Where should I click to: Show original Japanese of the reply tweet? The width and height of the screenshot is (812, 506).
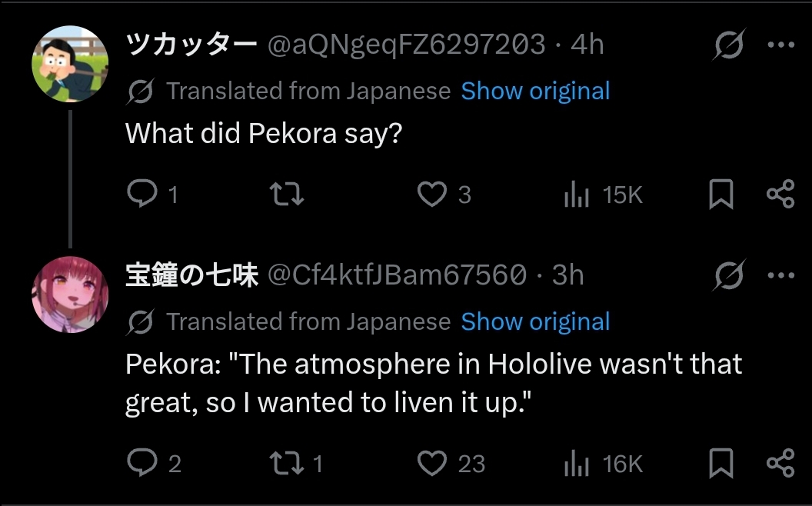[535, 321]
